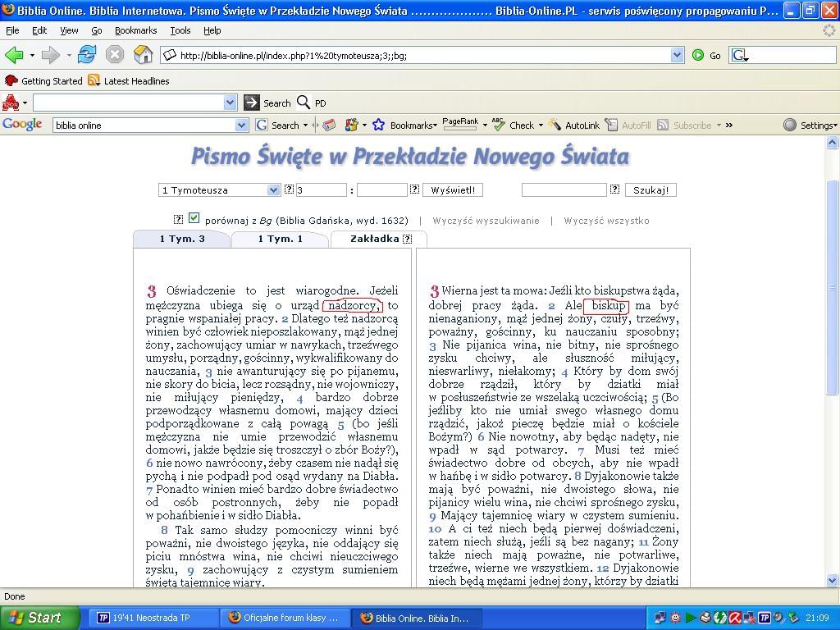The image size is (840, 630).
Task: Click the Subscribe feed button
Action: 685,126
